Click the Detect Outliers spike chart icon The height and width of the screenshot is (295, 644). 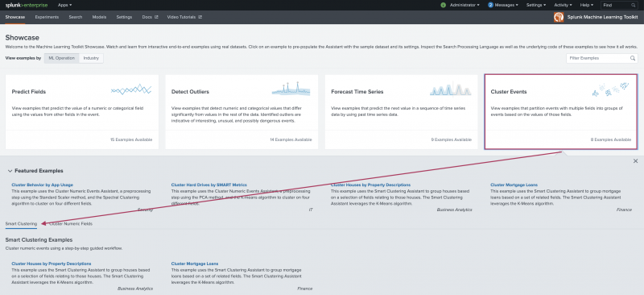click(291, 89)
